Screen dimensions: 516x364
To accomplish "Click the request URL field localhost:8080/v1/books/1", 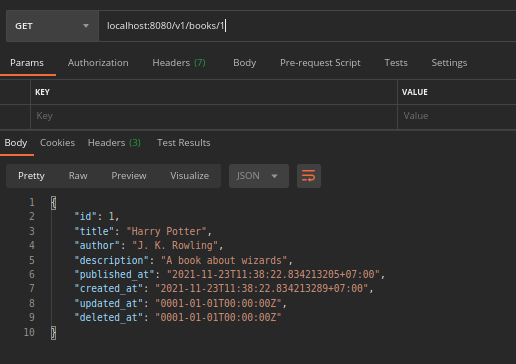I will (x=307, y=26).
